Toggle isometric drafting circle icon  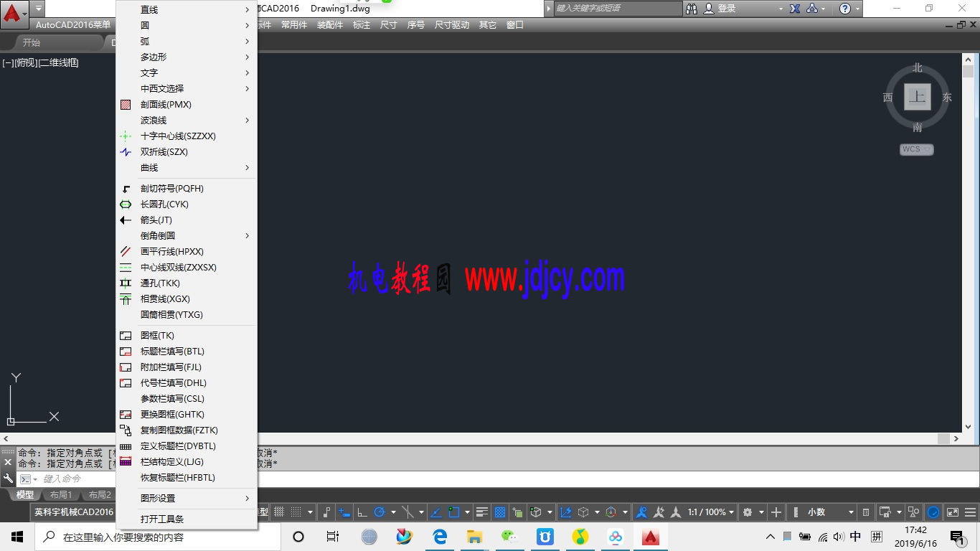pos(407,512)
